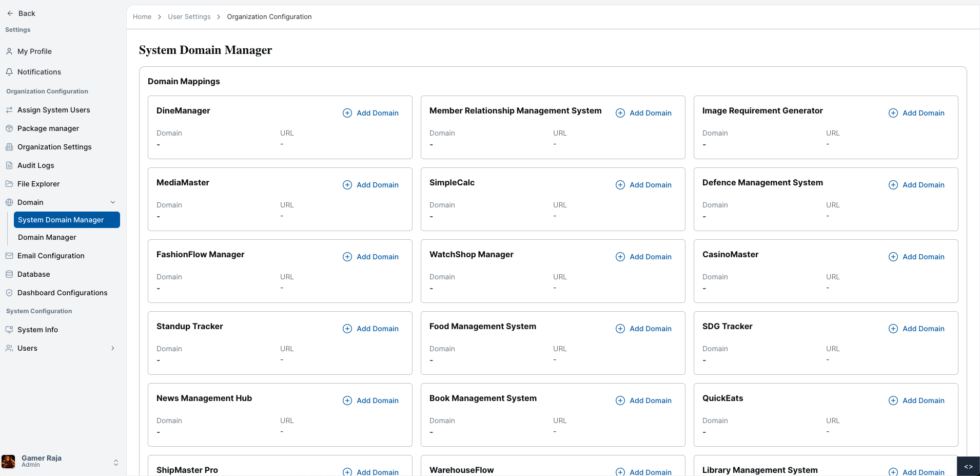Click the Audit Logs document icon
Viewport: 980px width, 476px height.
point(10,165)
